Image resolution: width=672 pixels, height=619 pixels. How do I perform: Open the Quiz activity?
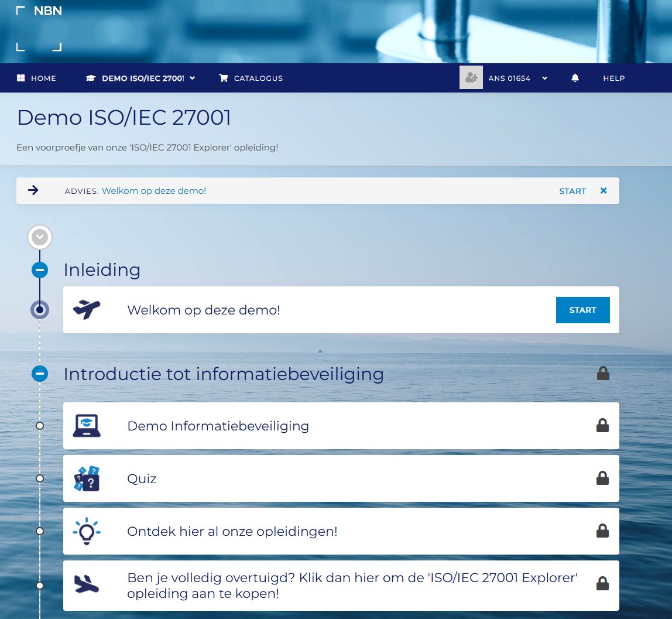[142, 478]
